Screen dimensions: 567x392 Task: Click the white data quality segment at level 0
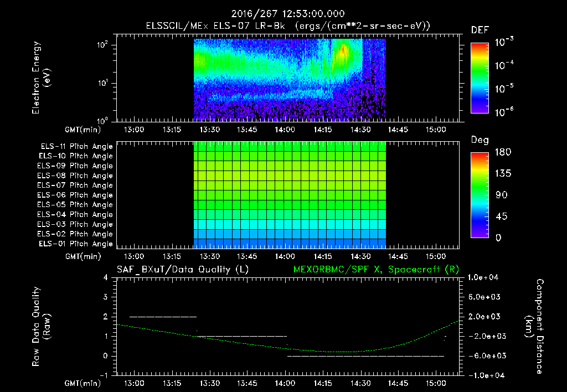pos(365,356)
